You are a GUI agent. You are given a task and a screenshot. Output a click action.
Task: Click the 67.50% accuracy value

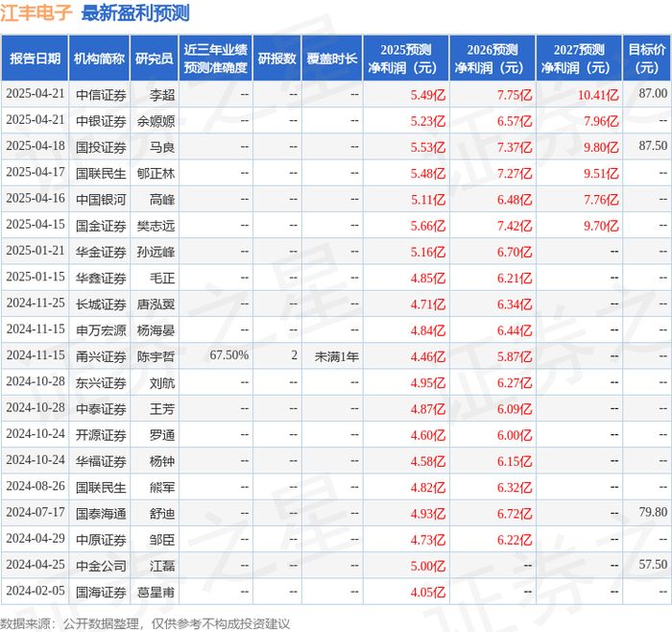tap(228, 355)
